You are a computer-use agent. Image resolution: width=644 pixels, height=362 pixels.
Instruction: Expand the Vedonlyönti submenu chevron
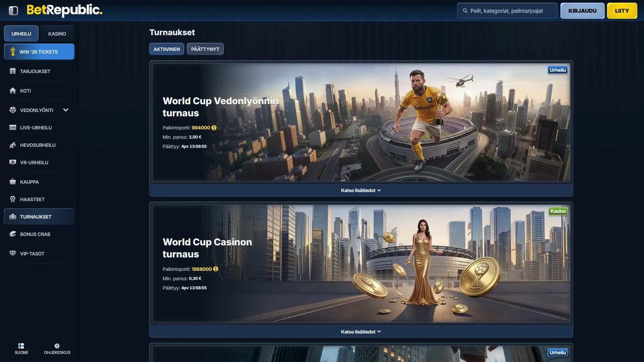click(66, 110)
